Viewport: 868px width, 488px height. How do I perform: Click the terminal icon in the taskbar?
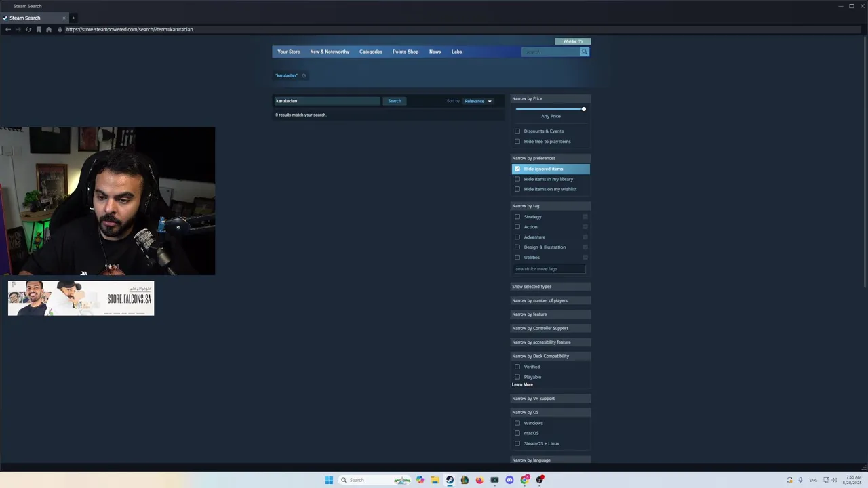494,480
